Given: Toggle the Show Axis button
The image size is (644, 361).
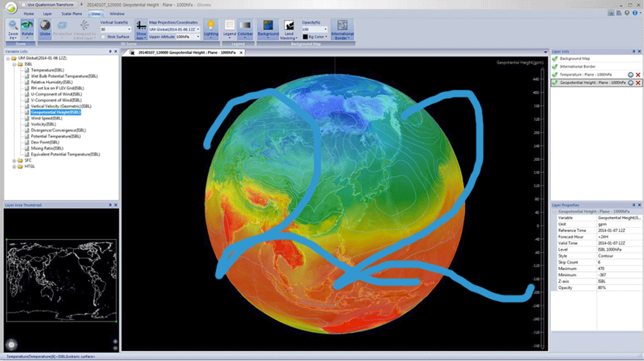Looking at the screenshot, I should (x=141, y=29).
